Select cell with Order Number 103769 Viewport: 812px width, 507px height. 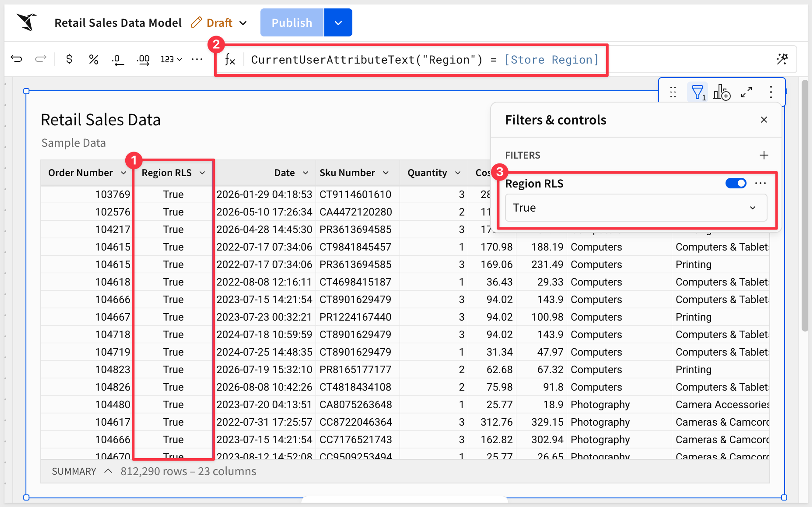(x=87, y=194)
